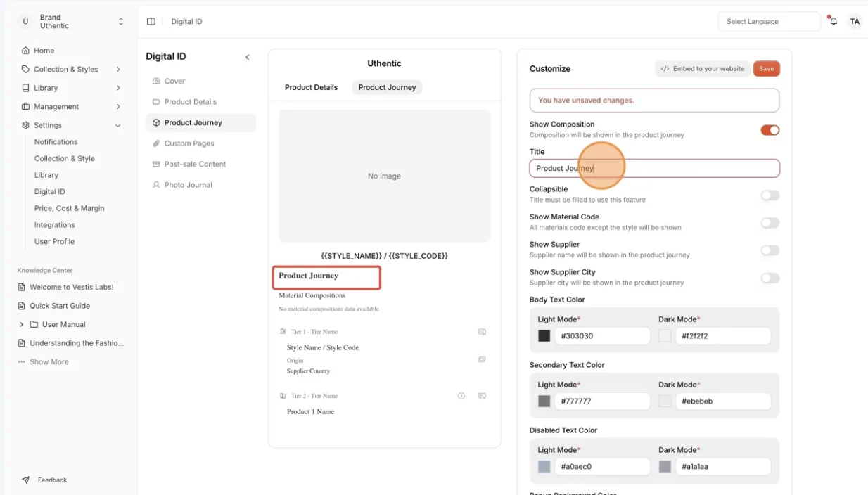Click the Collection & Styles tag icon

pos(25,69)
